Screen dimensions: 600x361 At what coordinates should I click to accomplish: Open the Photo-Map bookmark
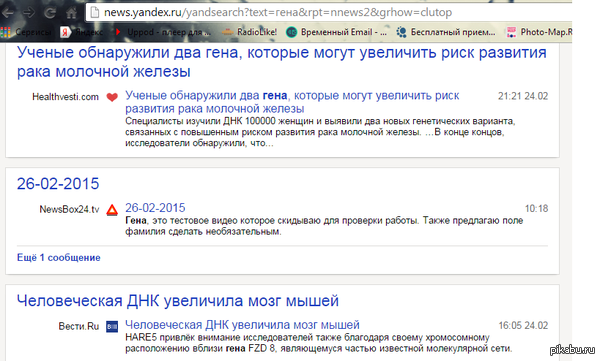tap(539, 32)
